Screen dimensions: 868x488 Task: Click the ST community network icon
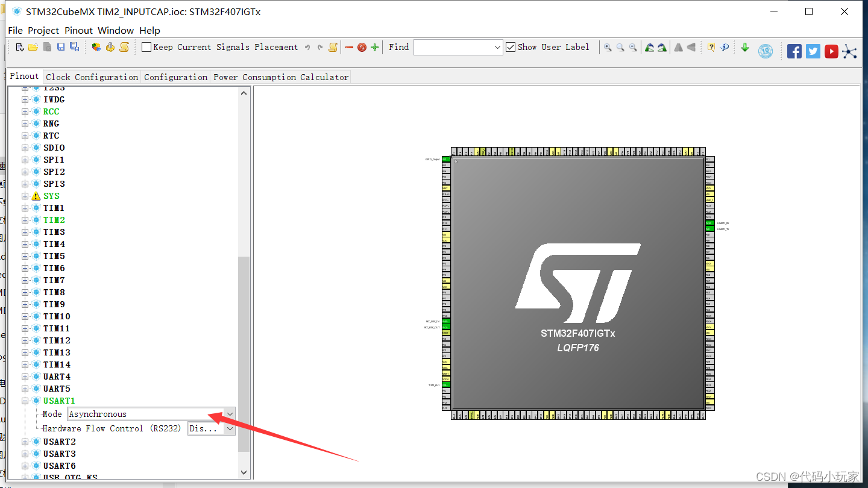tap(850, 51)
